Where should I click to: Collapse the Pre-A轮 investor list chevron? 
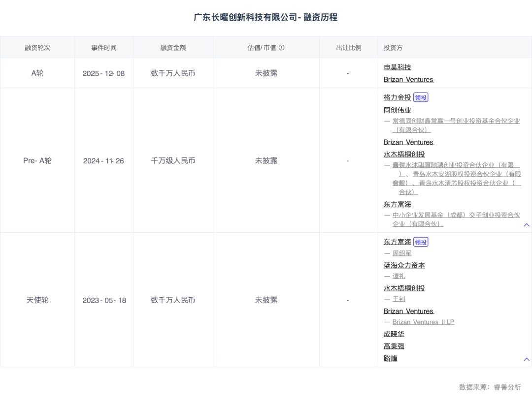click(526, 224)
